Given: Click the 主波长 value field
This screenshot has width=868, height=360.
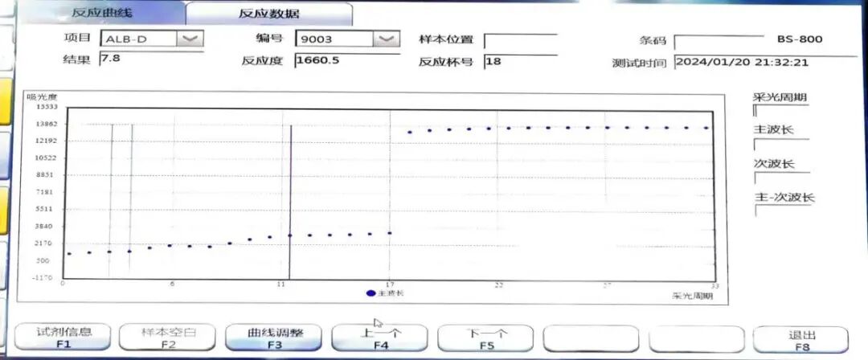Looking at the screenshot, I should coord(781,145).
